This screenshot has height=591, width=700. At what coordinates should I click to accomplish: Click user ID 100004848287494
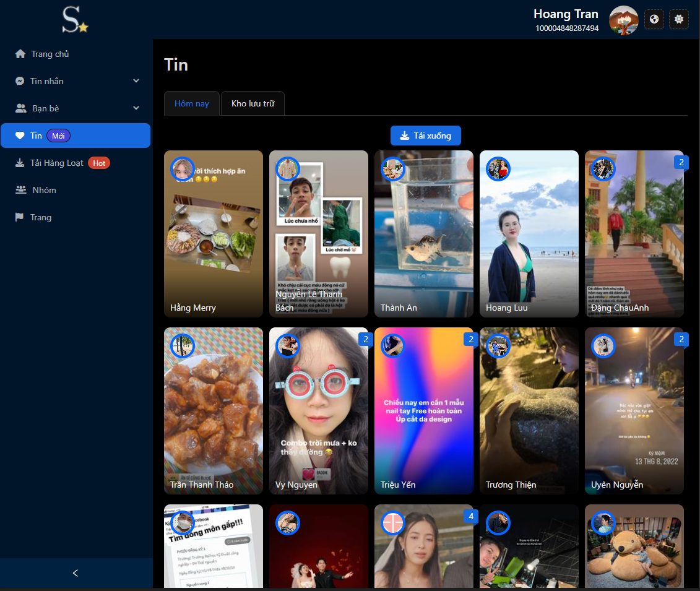click(567, 28)
